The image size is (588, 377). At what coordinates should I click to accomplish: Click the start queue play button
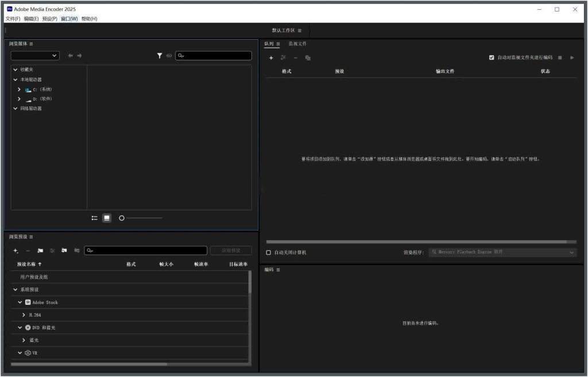click(x=572, y=57)
